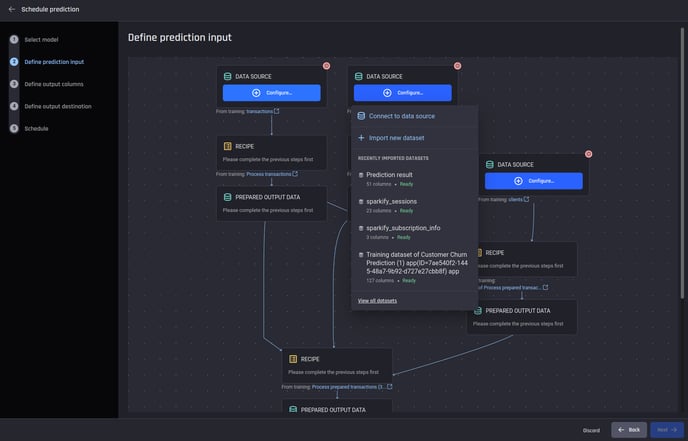Screen dimensions: 688x441
Task: Remove the clients data source via red icon
Action: (589, 154)
